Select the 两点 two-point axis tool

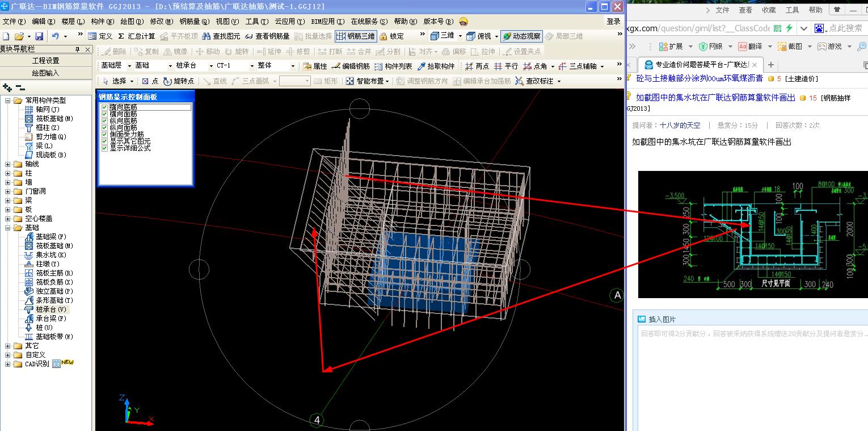[x=477, y=66]
